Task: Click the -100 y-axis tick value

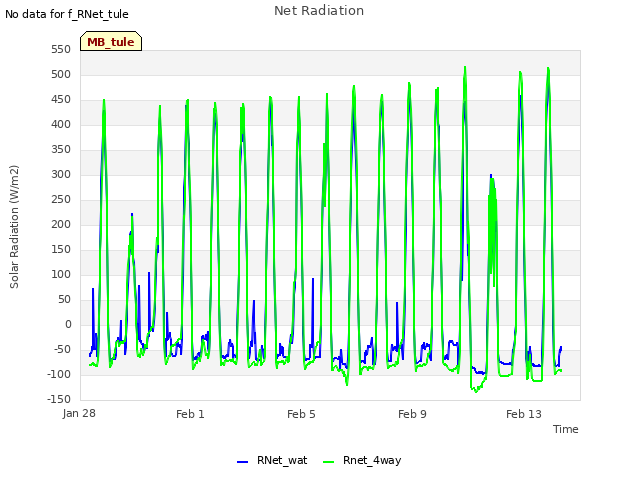Action: (x=59, y=374)
